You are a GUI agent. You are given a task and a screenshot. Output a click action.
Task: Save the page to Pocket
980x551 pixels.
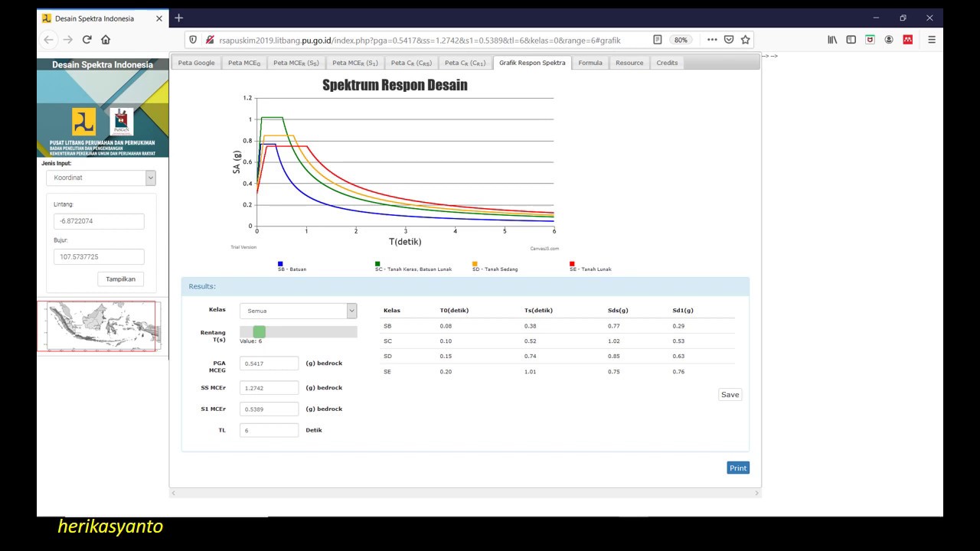coord(729,40)
